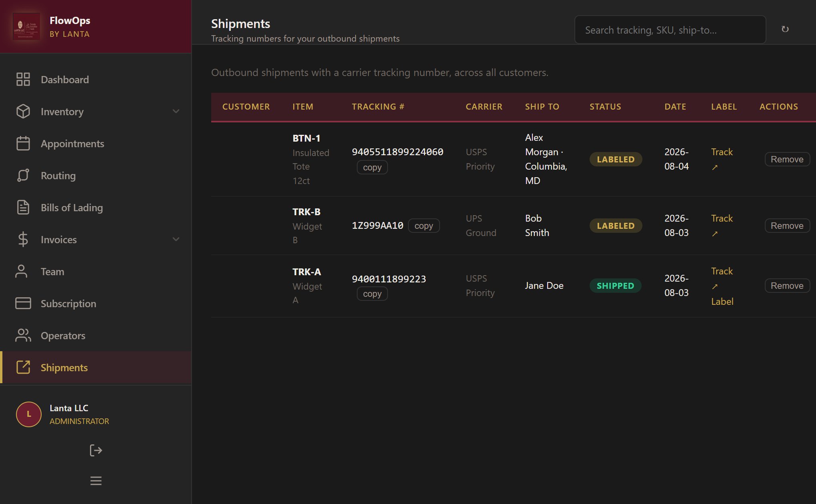The width and height of the screenshot is (816, 504).
Task: Expand the Inventory submenu chevron
Action: pyautogui.click(x=176, y=111)
